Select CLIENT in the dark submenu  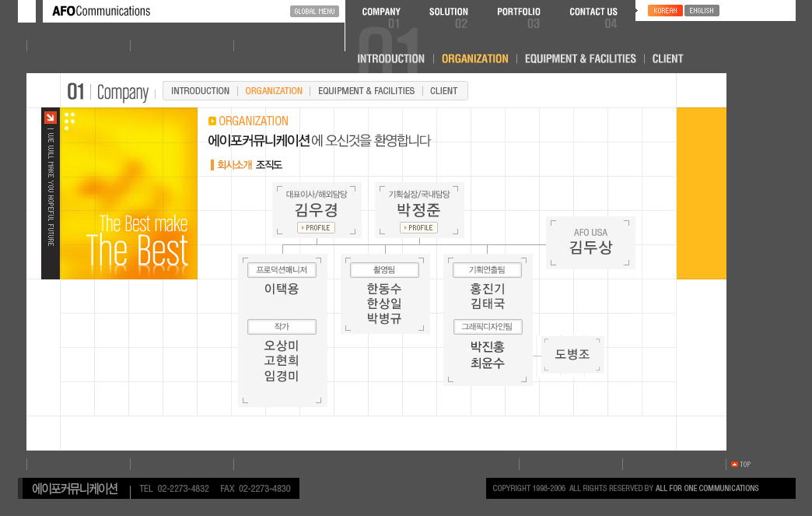pos(667,58)
